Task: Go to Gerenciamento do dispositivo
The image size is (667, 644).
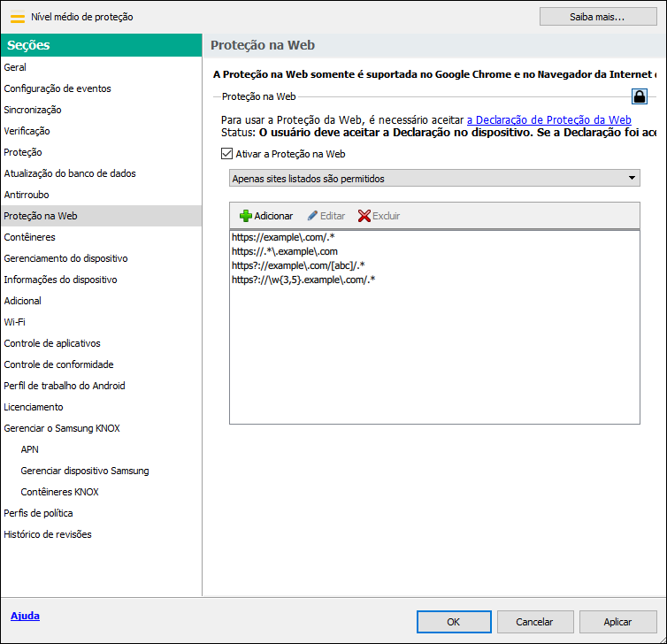Action: pyautogui.click(x=101, y=258)
